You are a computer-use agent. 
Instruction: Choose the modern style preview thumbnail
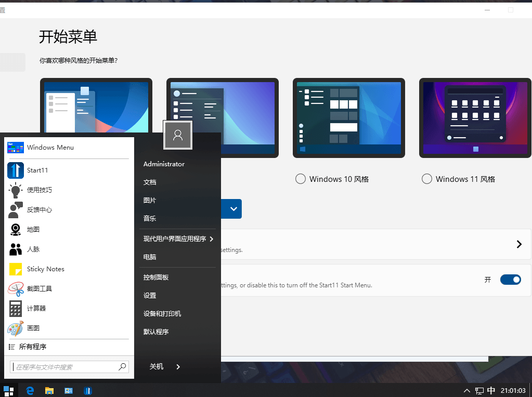pos(222,118)
